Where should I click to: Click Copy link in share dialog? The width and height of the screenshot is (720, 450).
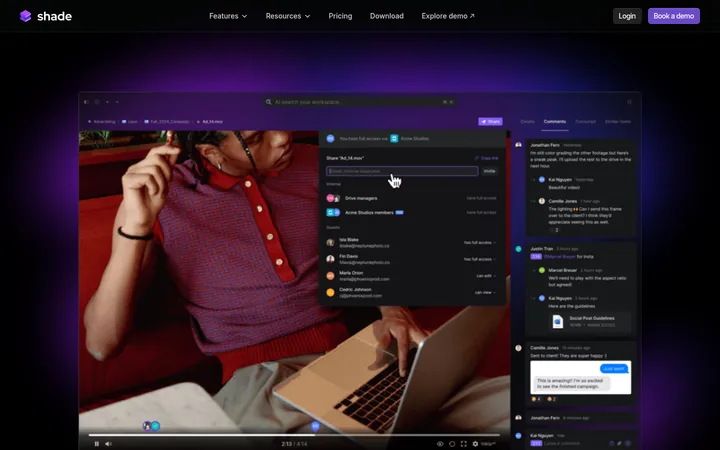click(487, 158)
